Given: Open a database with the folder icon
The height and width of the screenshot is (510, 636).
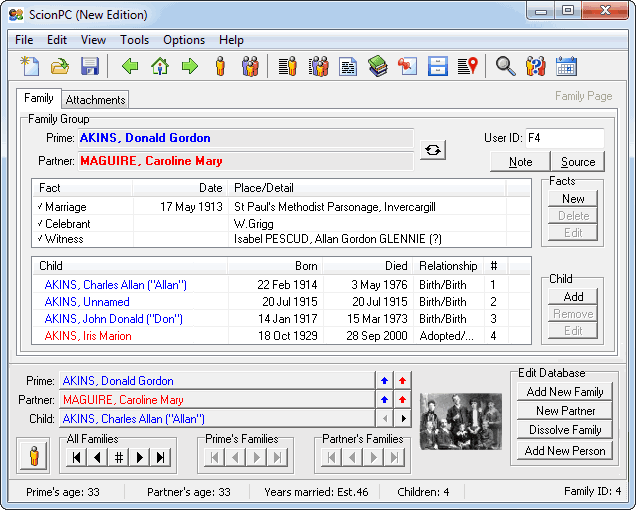Looking at the screenshot, I should click(x=60, y=66).
